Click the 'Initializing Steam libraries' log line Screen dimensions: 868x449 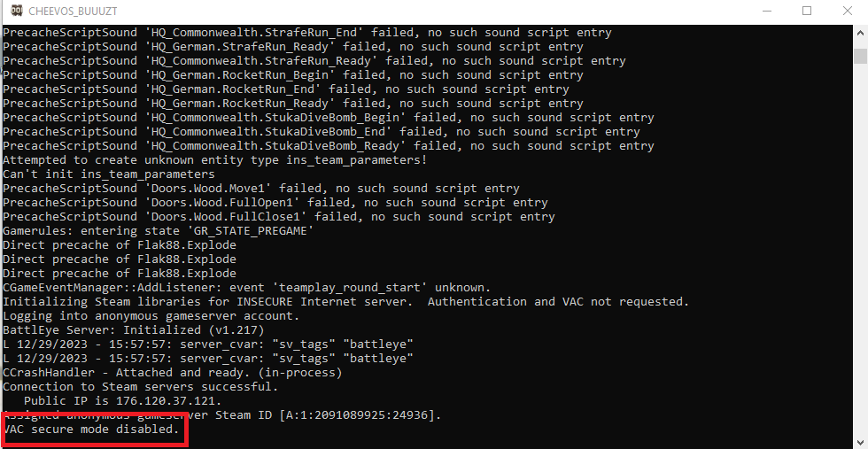[345, 302]
